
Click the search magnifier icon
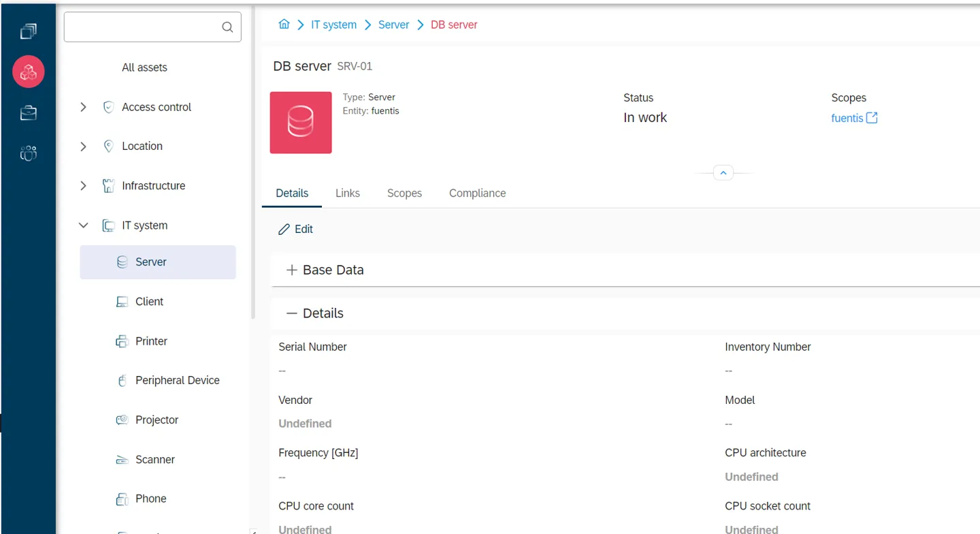(227, 27)
